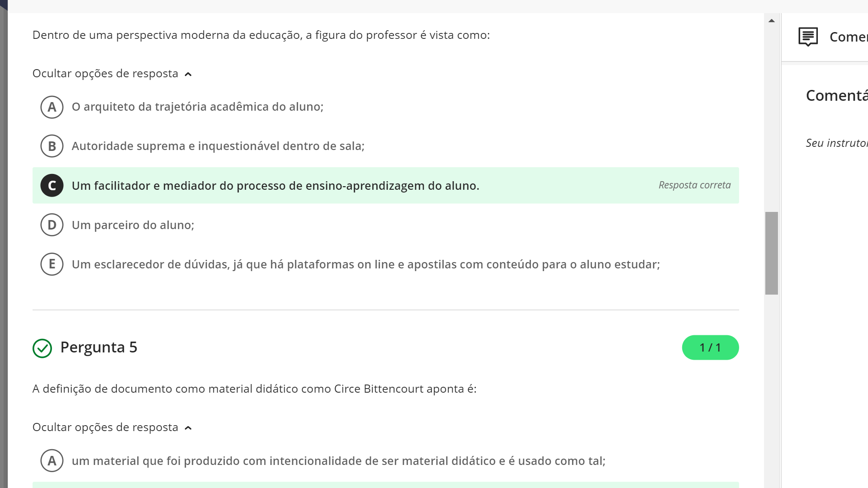Select answer option E circle about esclarecedor
The width and height of the screenshot is (868, 488).
[52, 264]
